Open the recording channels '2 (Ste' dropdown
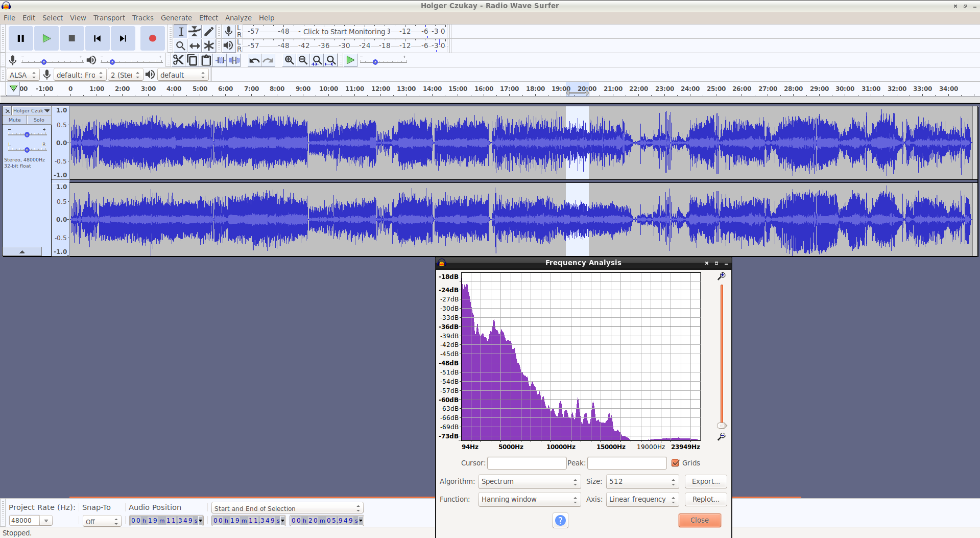Screen dimensions: 980x538 point(125,75)
